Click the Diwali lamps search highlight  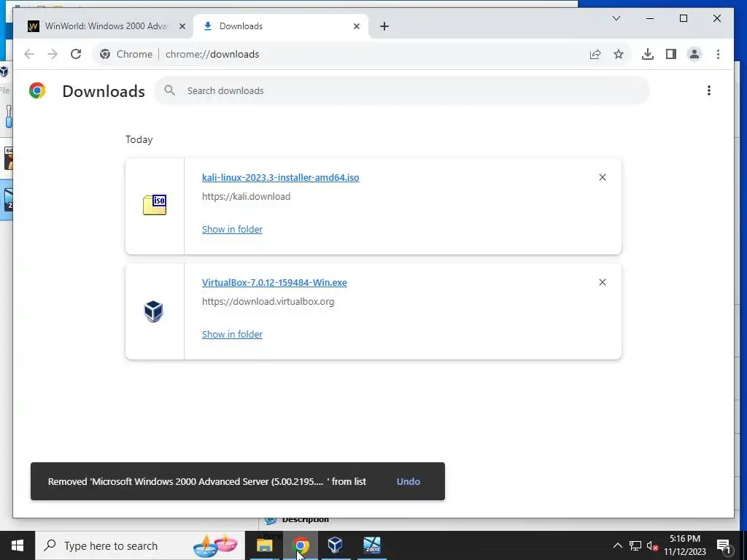215,545
